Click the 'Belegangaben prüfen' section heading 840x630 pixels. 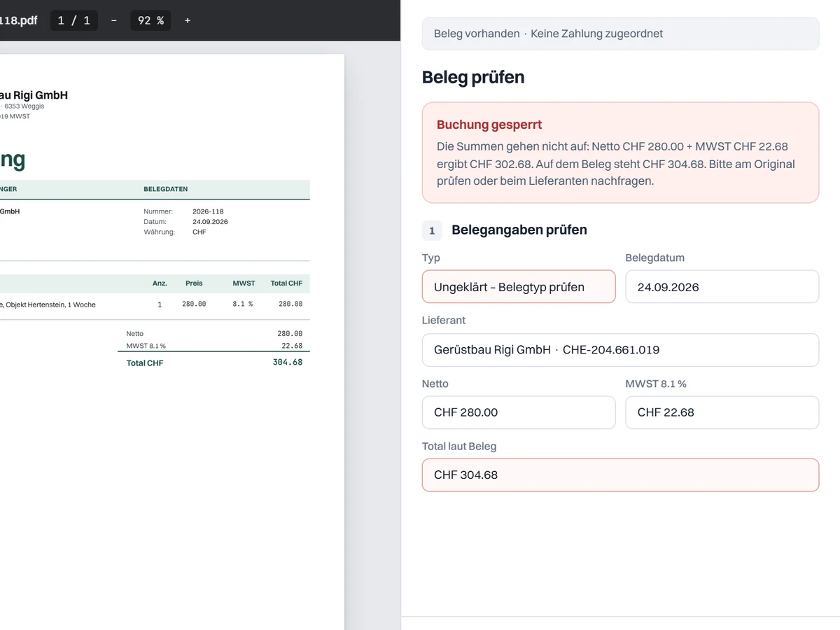[x=519, y=230]
